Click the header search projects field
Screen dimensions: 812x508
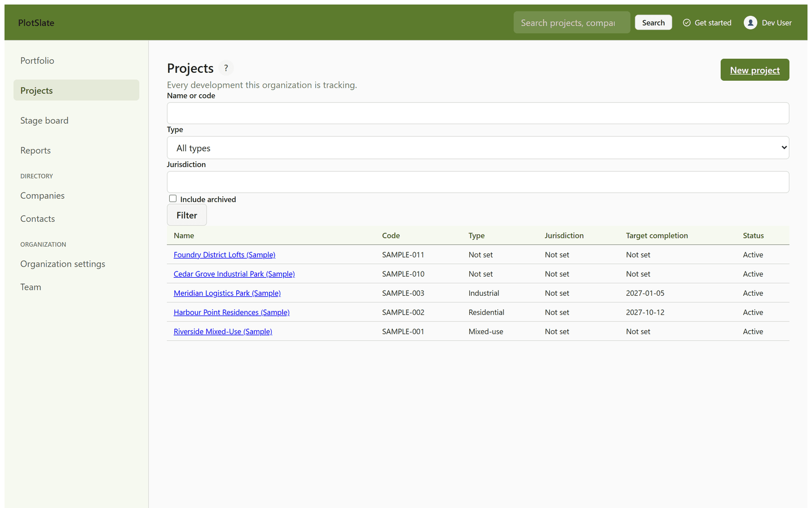click(572, 23)
